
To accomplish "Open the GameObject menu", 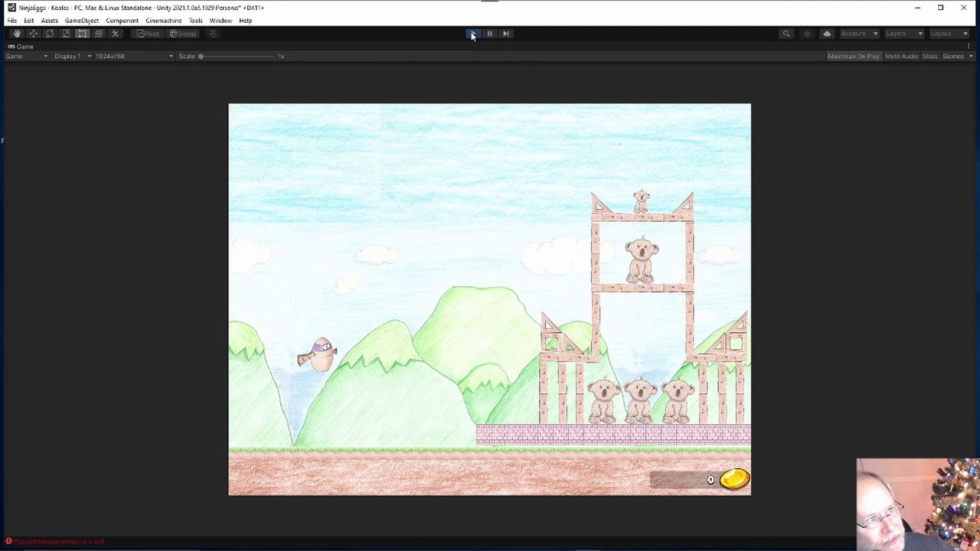I will point(82,21).
